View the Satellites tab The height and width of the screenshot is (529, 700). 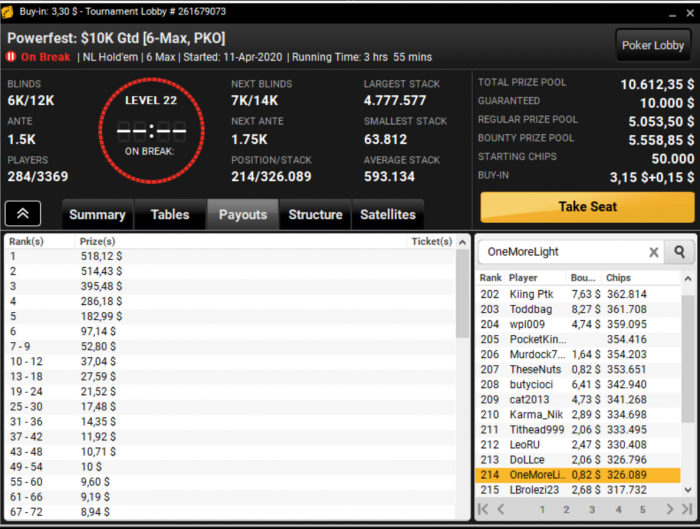click(388, 214)
